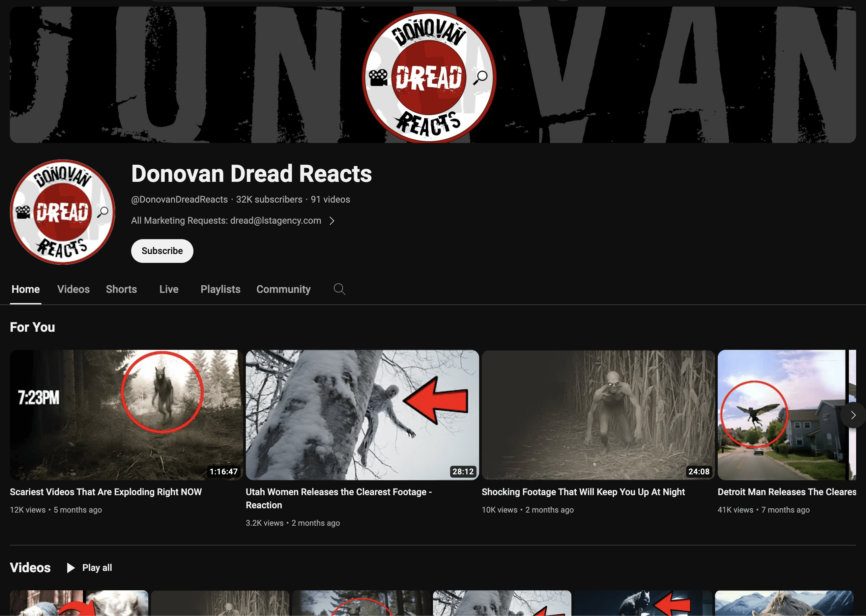Image resolution: width=866 pixels, height=616 pixels.
Task: Switch to the Shorts tab
Action: [122, 289]
